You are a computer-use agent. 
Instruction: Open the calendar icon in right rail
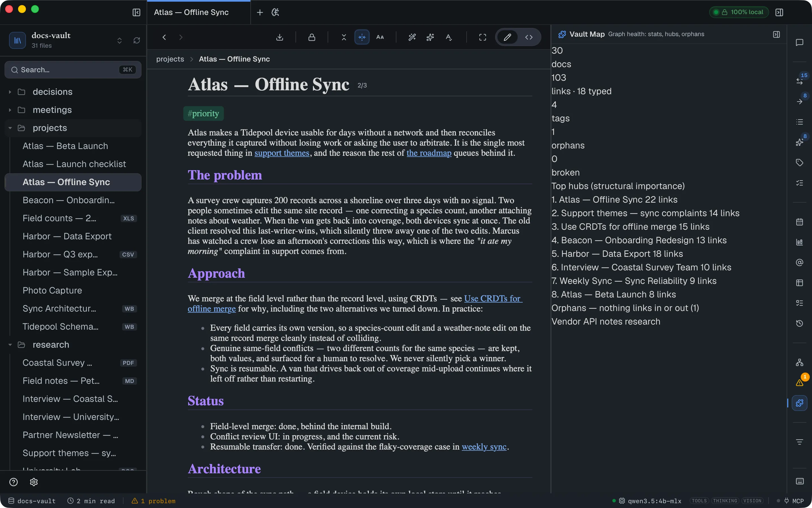point(800,222)
